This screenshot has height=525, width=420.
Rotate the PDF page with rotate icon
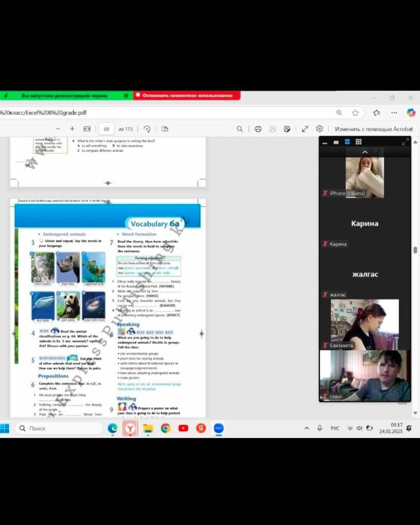pos(147,129)
